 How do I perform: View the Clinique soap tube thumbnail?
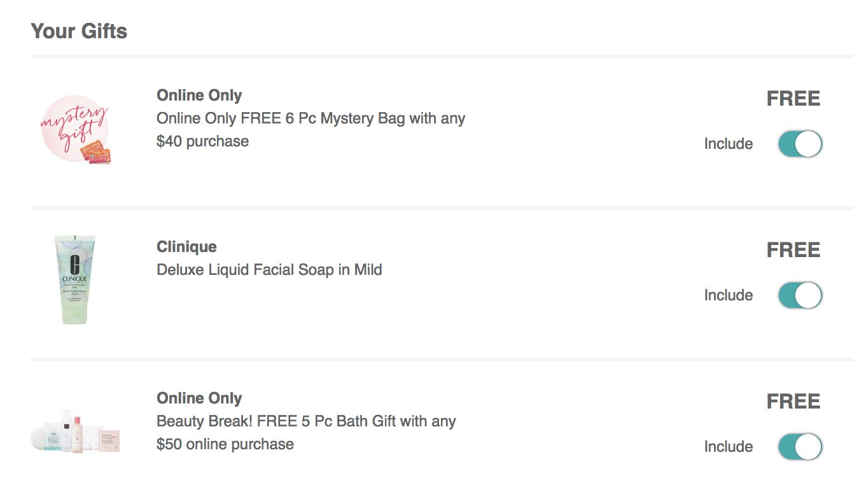click(x=75, y=279)
